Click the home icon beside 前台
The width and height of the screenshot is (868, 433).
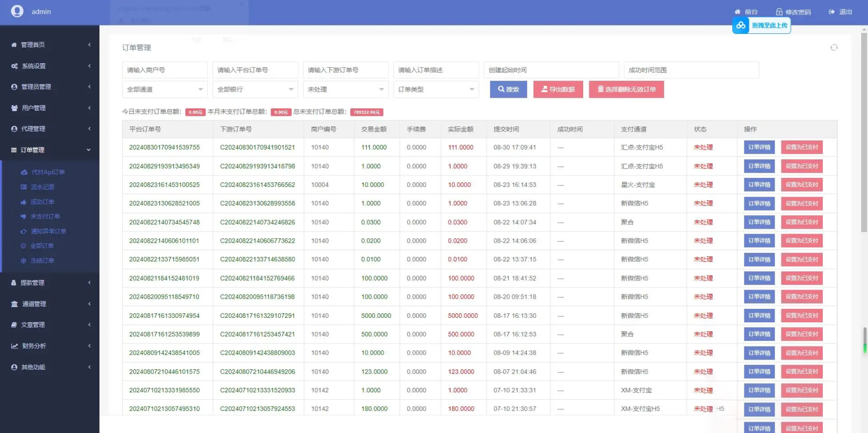(737, 12)
